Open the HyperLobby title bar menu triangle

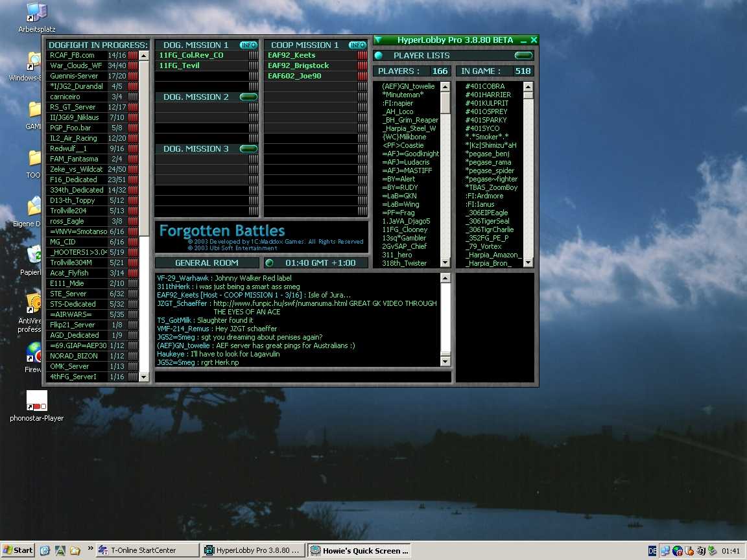click(x=379, y=40)
